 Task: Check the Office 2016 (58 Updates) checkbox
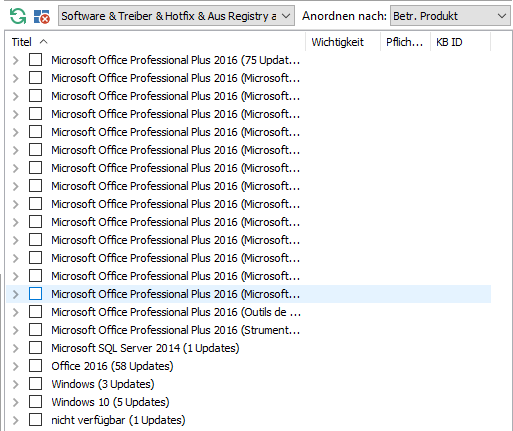click(35, 366)
